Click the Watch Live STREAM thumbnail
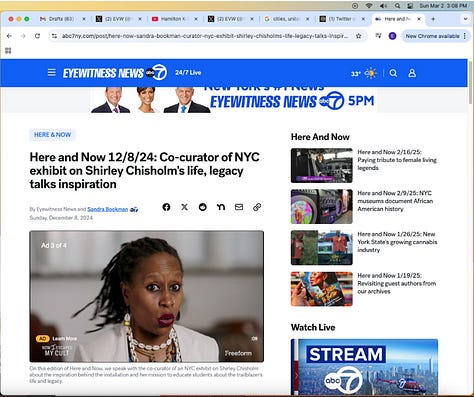474x397 pixels. click(x=364, y=367)
